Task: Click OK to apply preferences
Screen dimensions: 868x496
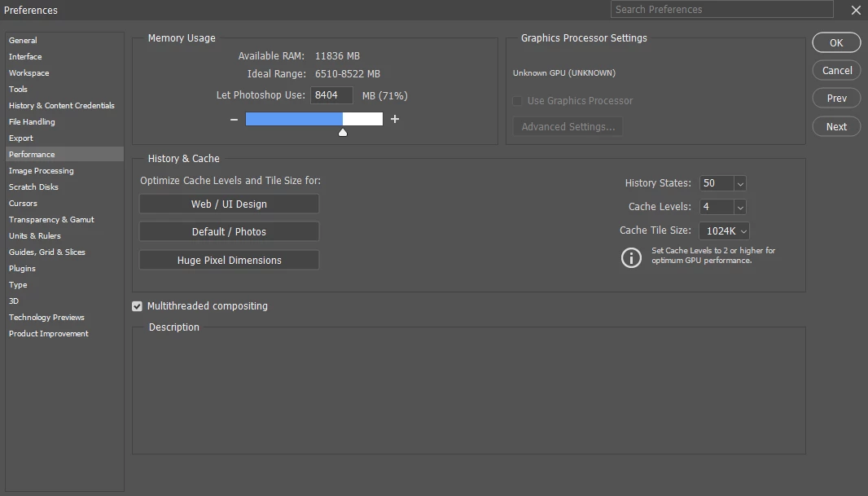Action: click(836, 42)
